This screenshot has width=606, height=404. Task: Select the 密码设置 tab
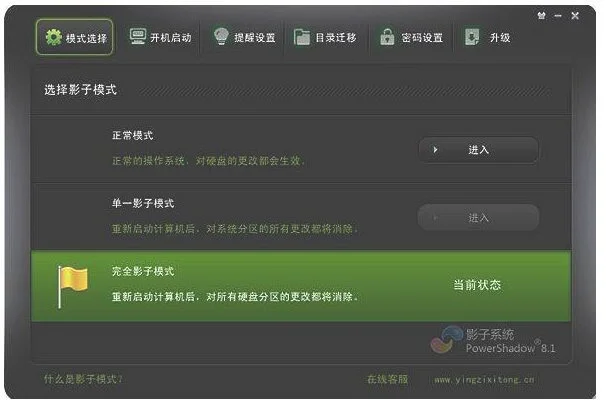pyautogui.click(x=422, y=38)
